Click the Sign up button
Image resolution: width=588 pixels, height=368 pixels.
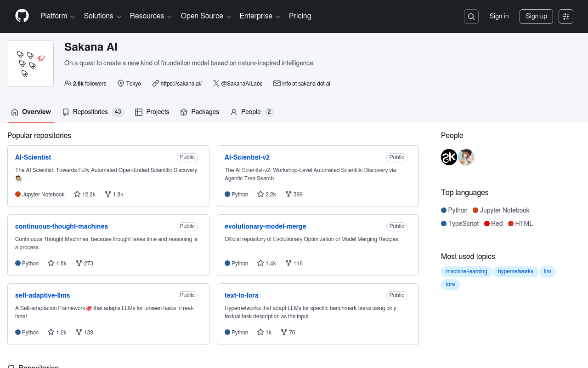536,17
